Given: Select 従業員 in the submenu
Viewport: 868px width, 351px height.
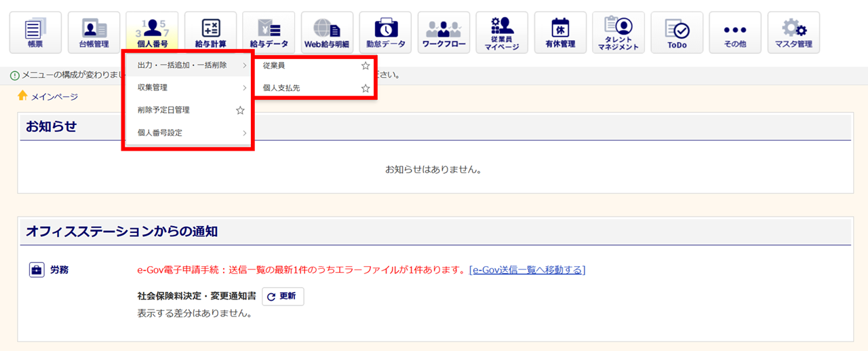Looking at the screenshot, I should point(275,66).
